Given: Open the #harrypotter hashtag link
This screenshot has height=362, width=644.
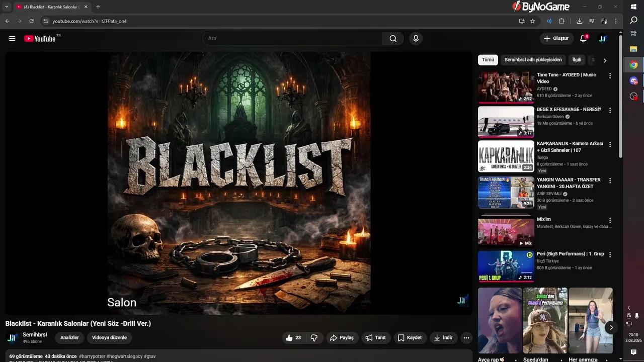Looking at the screenshot, I should click(x=92, y=356).
